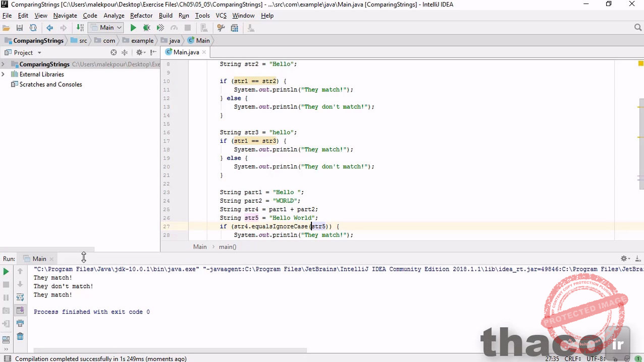Screen dimensions: 644x362
Task: Expand the External Libraries tree node
Action: pos(4,74)
